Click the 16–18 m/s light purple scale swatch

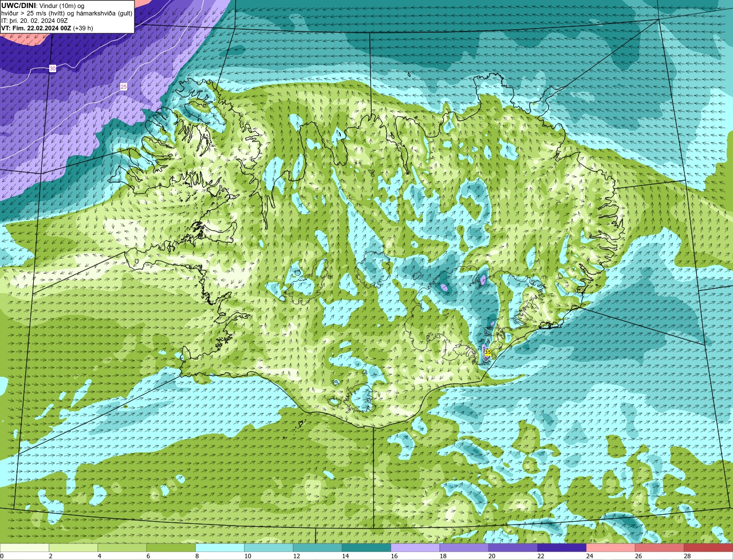(x=415, y=547)
